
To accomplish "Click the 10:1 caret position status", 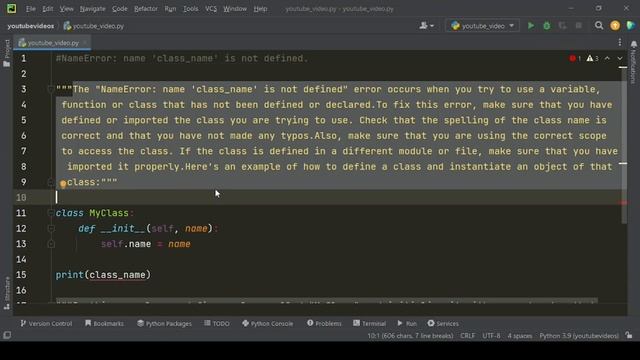I will point(410,336).
